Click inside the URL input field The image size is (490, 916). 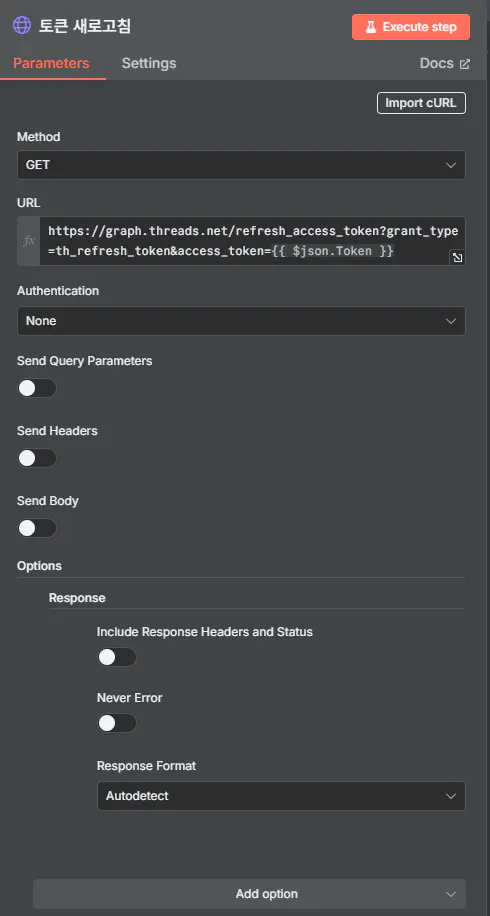[x=252, y=241]
